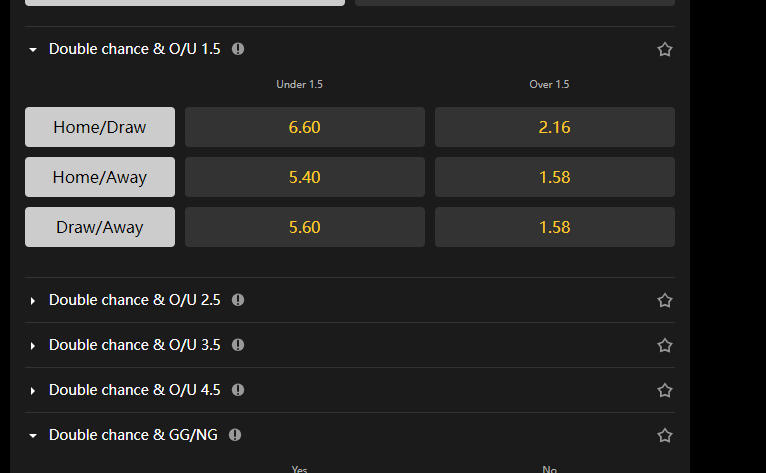Show info about Double chance & GG/NG
Viewport: 766px width, 473px height.
point(235,435)
